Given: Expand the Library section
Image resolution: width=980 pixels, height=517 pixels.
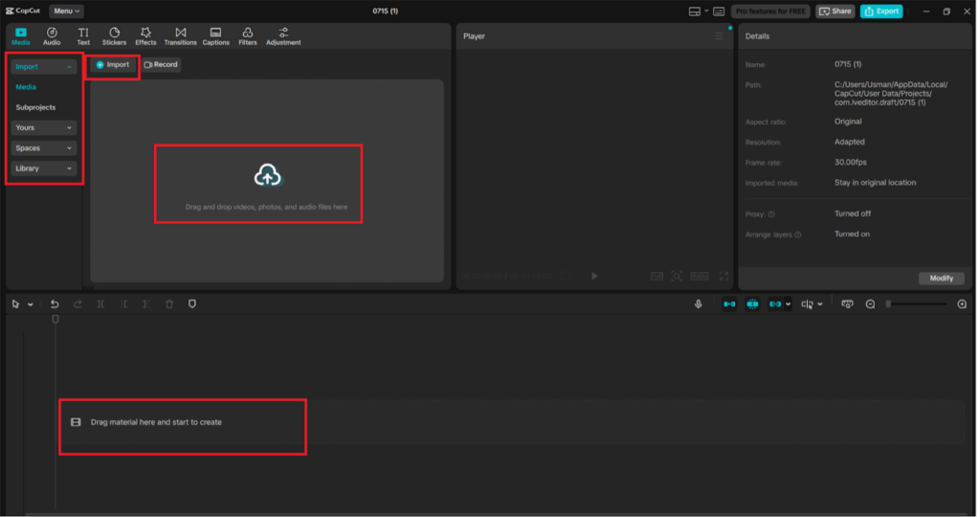Looking at the screenshot, I should [43, 169].
